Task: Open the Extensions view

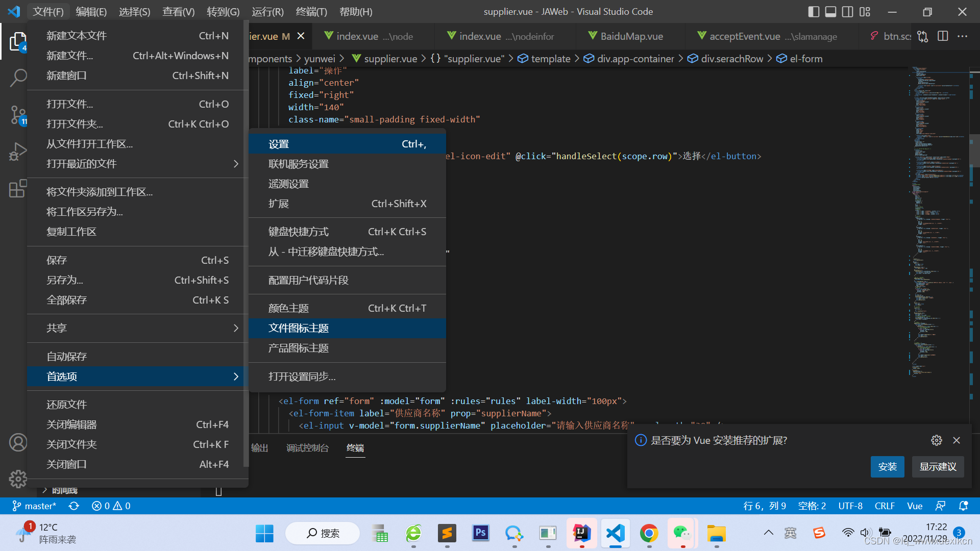Action: 18,188
